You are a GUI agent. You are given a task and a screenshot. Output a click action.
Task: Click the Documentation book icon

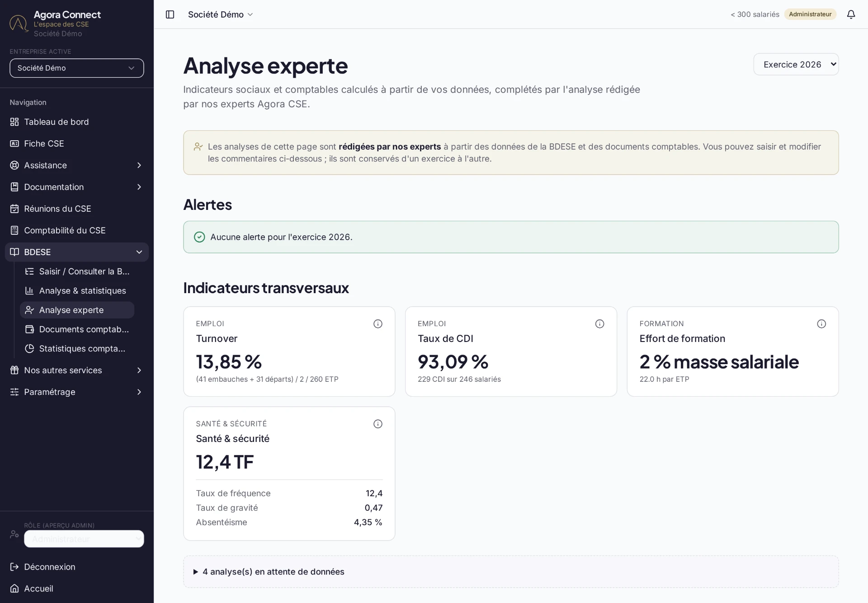(14, 187)
